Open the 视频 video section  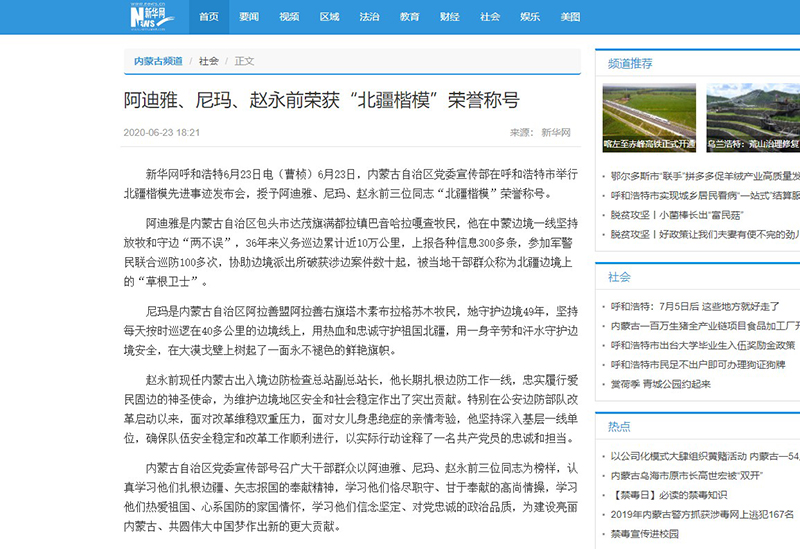289,17
